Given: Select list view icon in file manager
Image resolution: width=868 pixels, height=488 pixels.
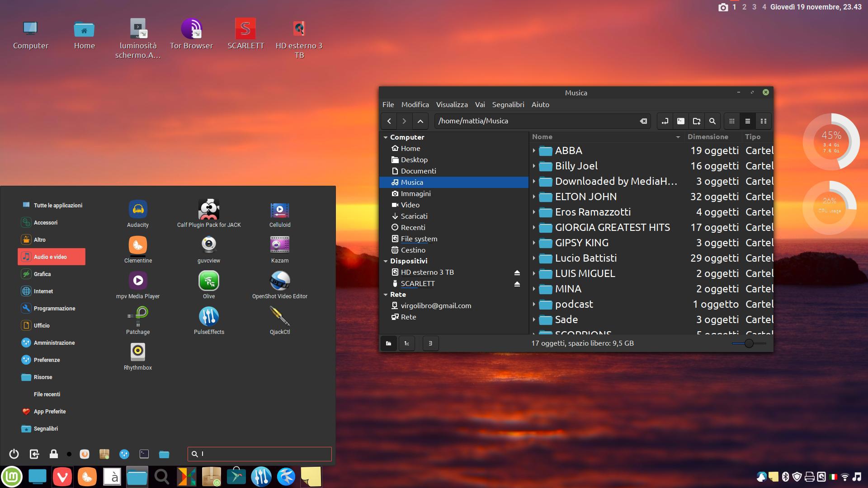Looking at the screenshot, I should (x=747, y=120).
